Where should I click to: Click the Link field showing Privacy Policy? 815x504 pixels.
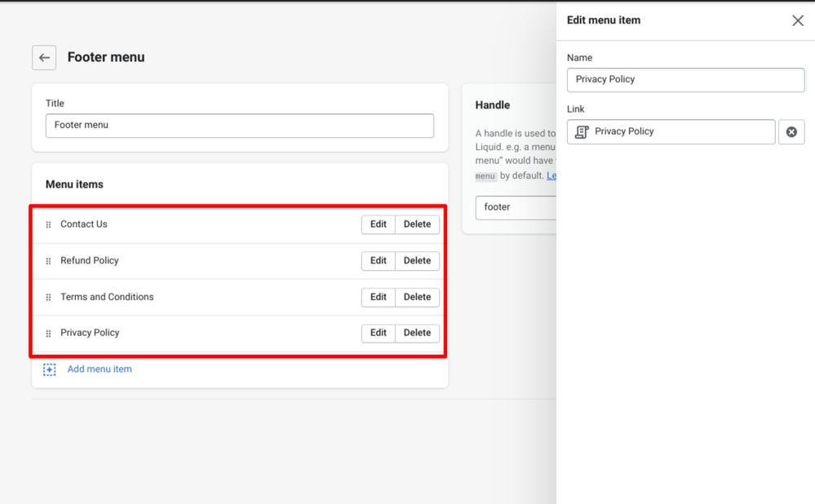click(x=671, y=132)
